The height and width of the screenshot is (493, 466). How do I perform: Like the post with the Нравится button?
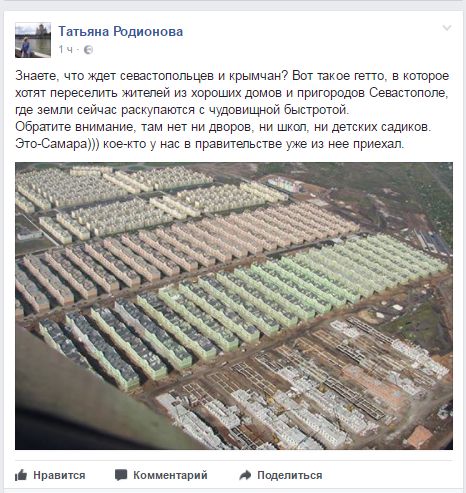(x=50, y=475)
